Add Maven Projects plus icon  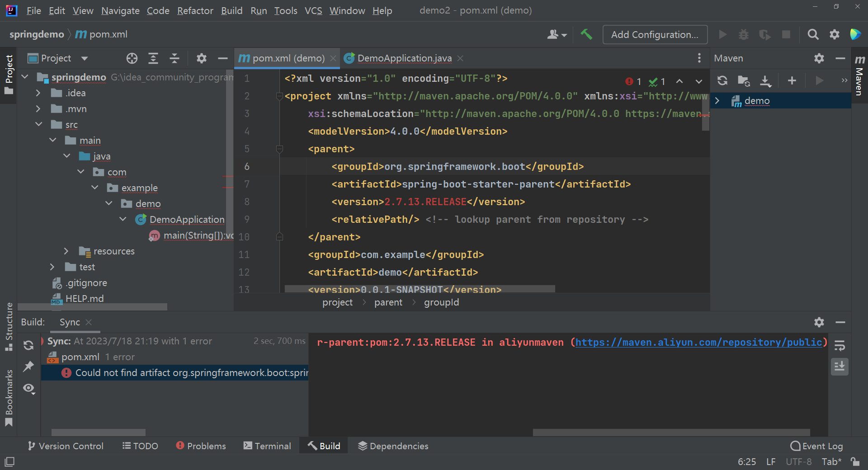[792, 80]
